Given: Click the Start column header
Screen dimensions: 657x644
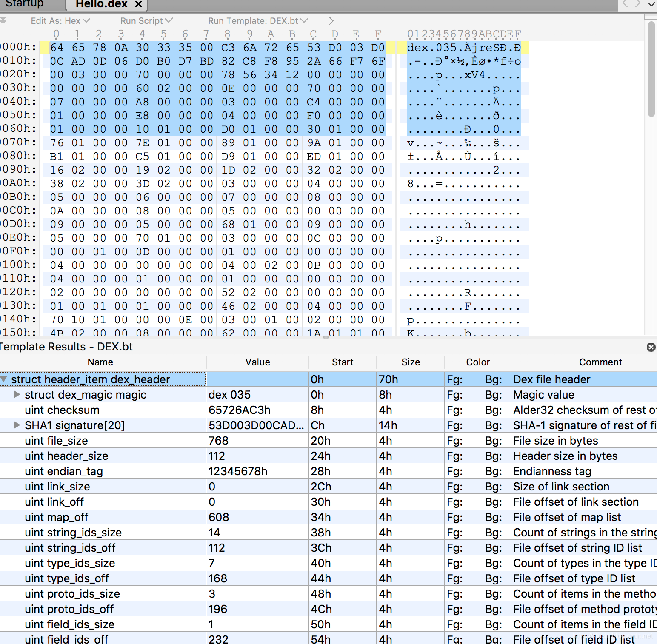Looking at the screenshot, I should [343, 362].
